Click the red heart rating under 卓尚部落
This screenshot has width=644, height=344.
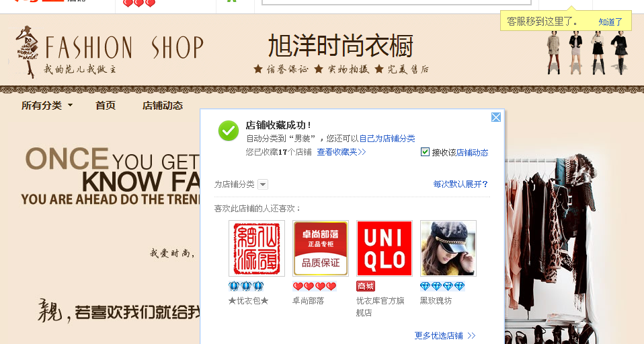coord(315,286)
